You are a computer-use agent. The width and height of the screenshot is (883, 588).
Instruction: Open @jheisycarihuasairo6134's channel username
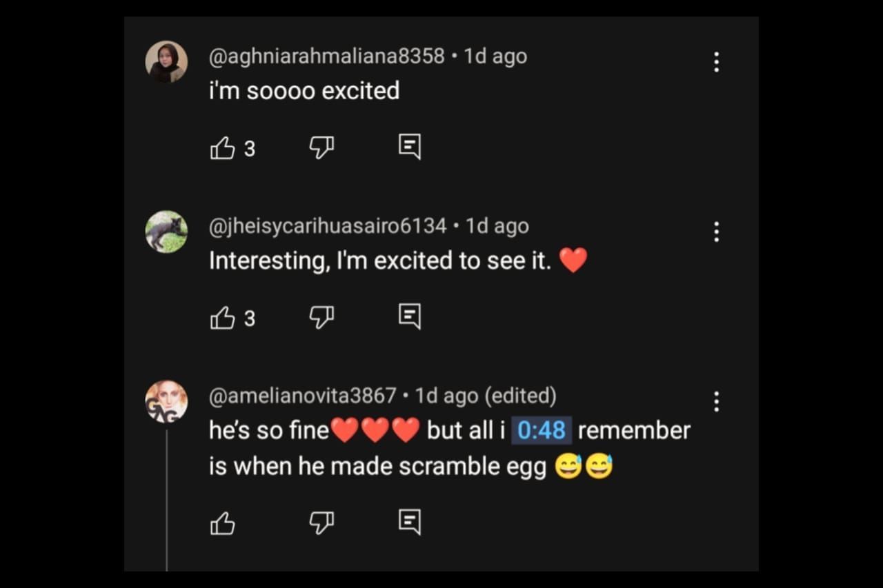(328, 226)
